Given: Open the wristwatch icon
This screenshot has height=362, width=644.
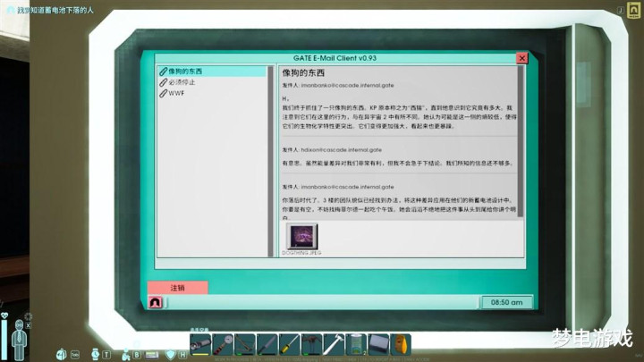Looking at the screenshot, I should click(96, 354).
